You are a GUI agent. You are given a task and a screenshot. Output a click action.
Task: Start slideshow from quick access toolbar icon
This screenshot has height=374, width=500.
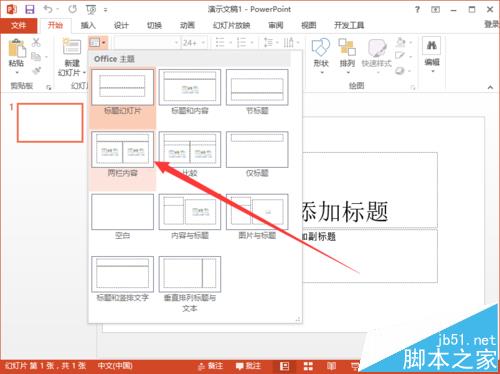[x=90, y=10]
